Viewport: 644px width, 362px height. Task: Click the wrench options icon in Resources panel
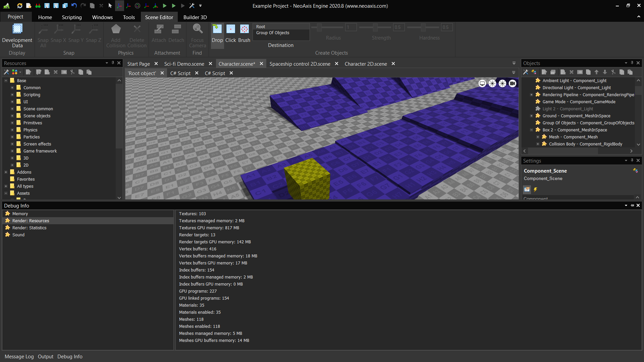(x=6, y=72)
